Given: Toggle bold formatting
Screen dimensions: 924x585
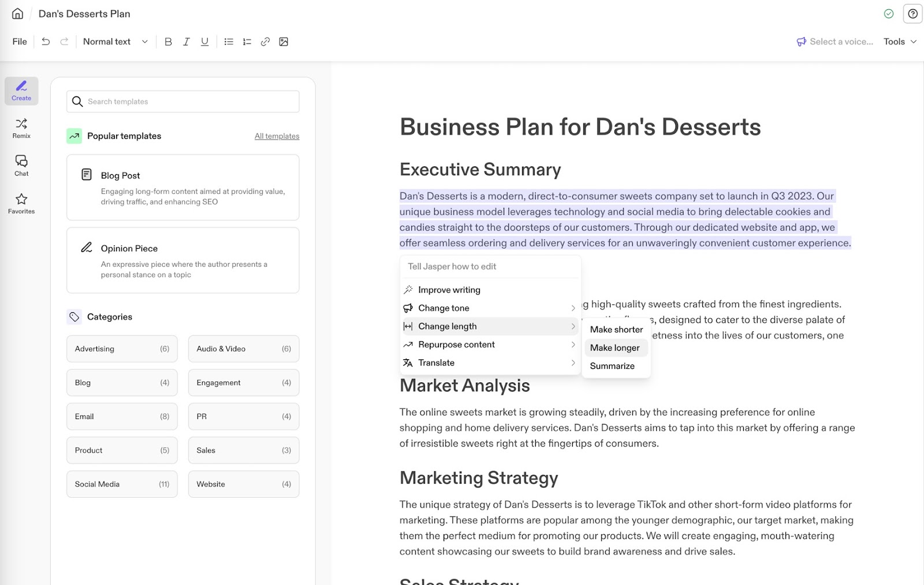Looking at the screenshot, I should pyautogui.click(x=168, y=42).
